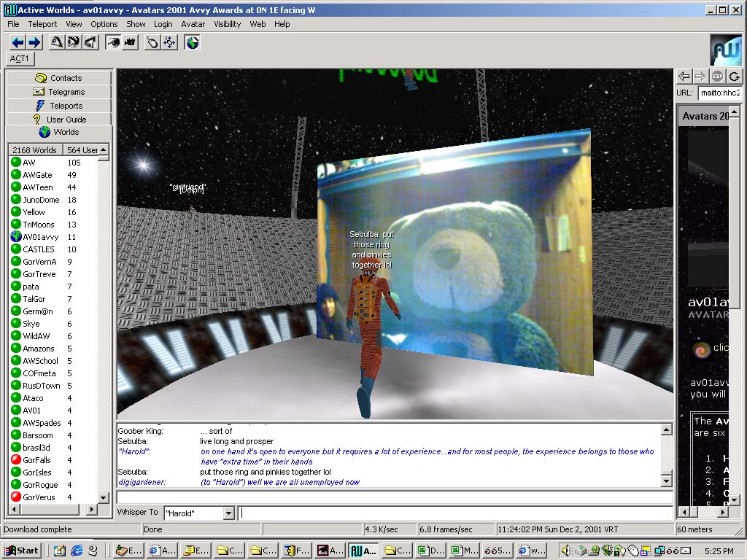
Task: Open the Teleport menu
Action: coord(42,24)
